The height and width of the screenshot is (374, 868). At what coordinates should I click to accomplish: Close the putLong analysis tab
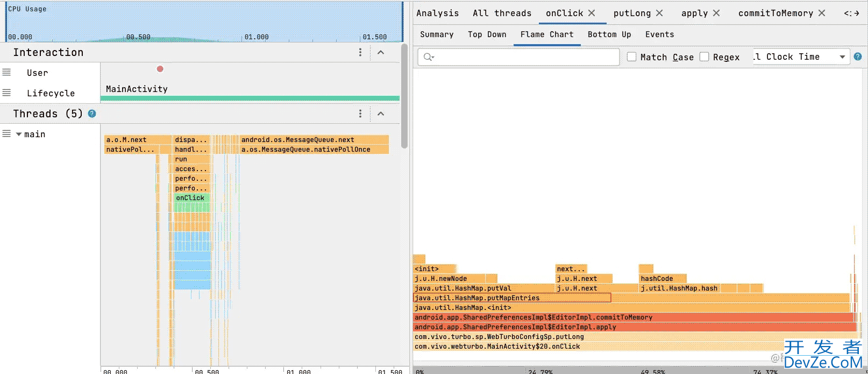click(659, 13)
